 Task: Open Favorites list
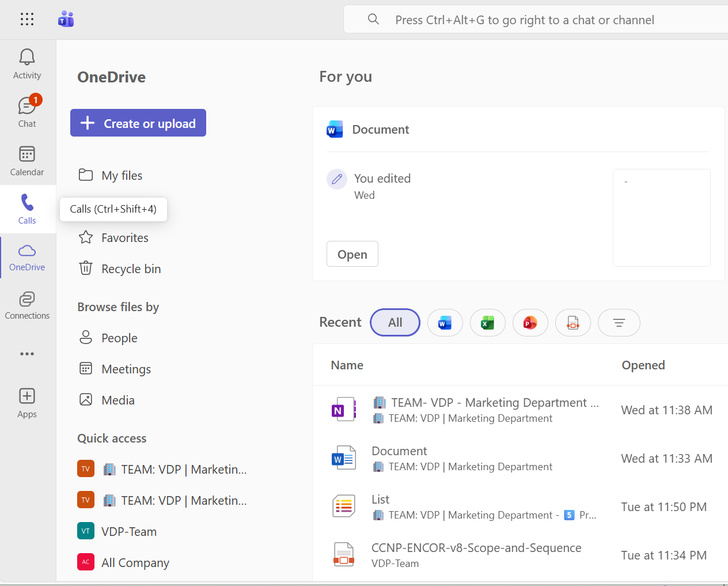tap(113, 237)
